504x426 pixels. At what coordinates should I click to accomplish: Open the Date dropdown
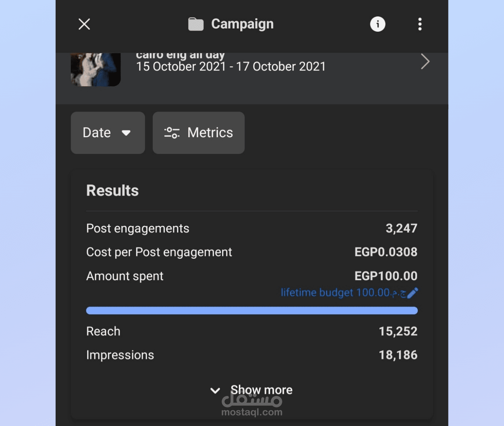[x=108, y=133]
